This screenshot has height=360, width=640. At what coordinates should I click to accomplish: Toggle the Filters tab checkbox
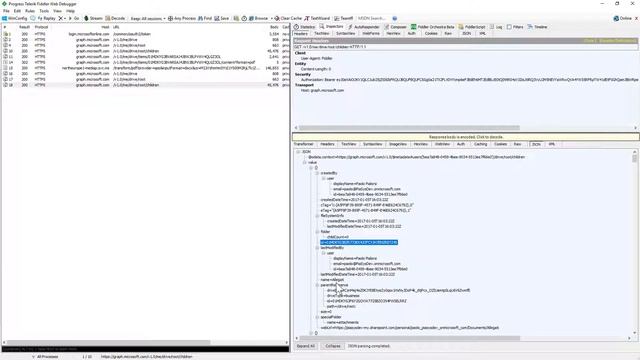(x=509, y=27)
